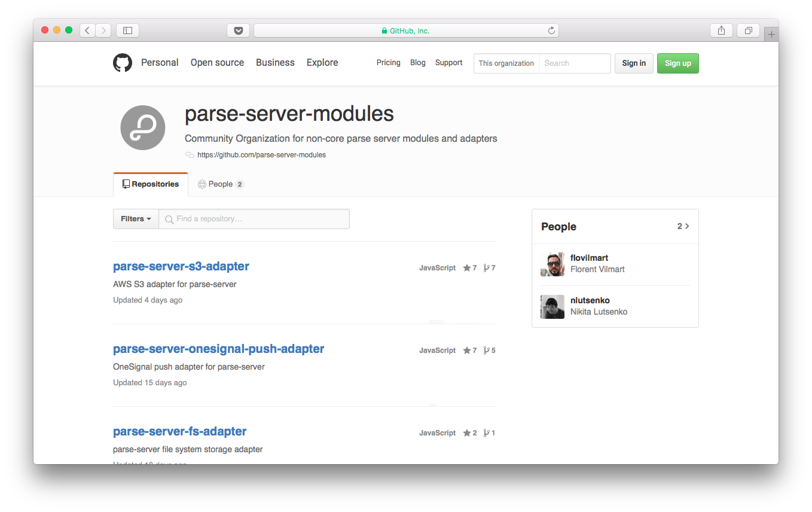Open the Explore nav item
This screenshot has height=512, width=812.
[x=322, y=63]
